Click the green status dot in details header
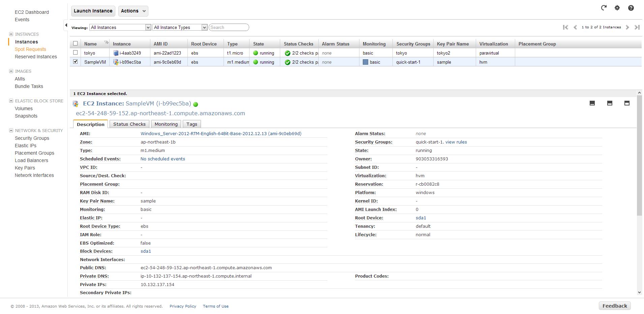 click(x=196, y=104)
